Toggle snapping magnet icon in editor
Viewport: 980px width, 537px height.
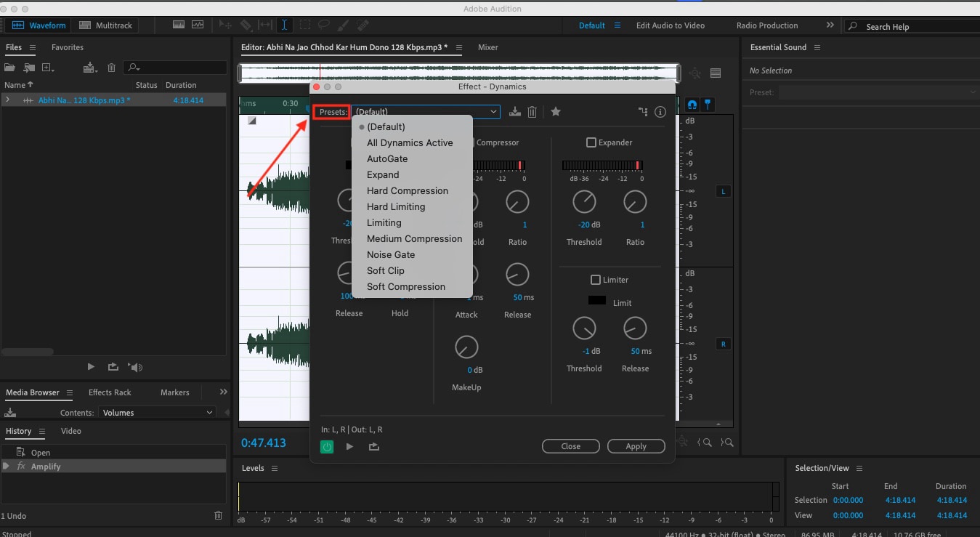coord(692,105)
